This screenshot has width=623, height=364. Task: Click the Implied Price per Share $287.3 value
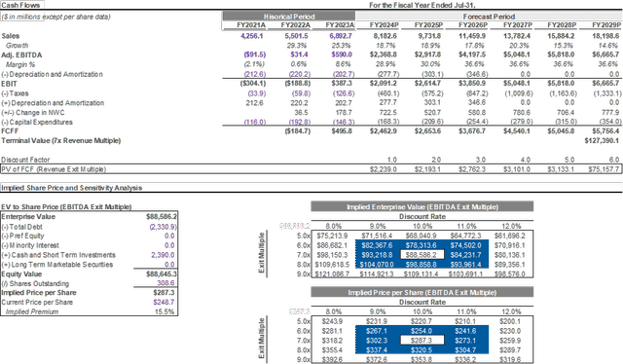tap(164, 293)
